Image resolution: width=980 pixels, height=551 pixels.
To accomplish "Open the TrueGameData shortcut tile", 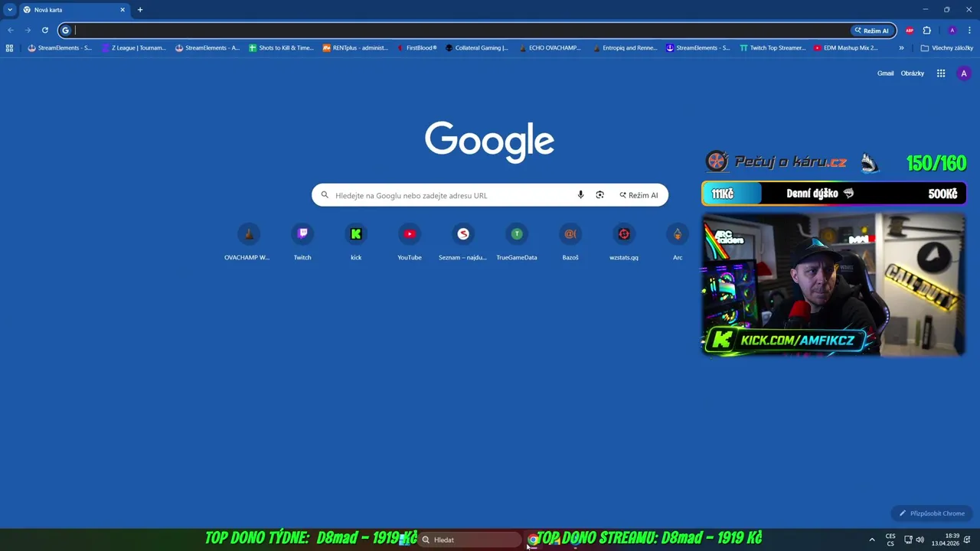I will [517, 243].
